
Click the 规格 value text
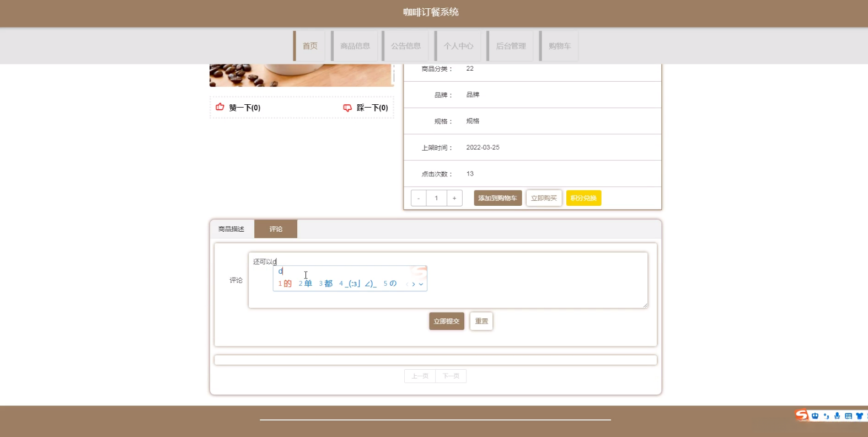(x=473, y=121)
